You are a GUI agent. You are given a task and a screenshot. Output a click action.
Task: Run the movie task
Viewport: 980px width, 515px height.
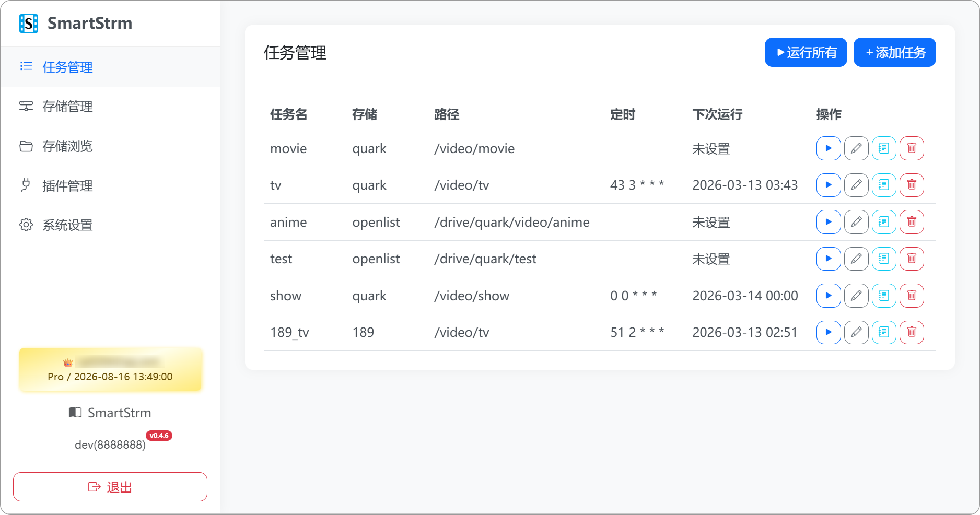coord(828,148)
